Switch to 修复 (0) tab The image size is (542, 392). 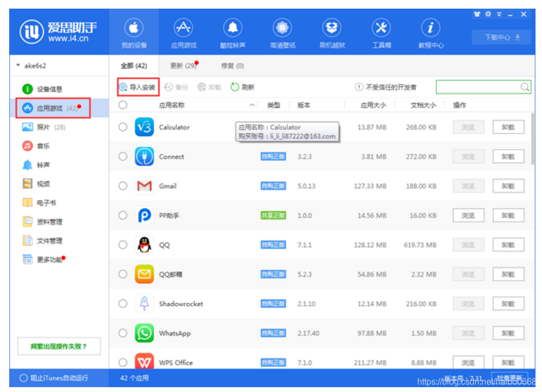(232, 66)
